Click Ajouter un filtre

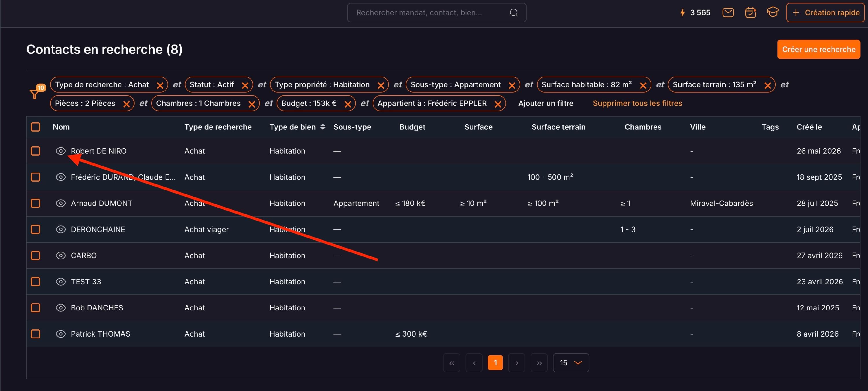coord(545,104)
